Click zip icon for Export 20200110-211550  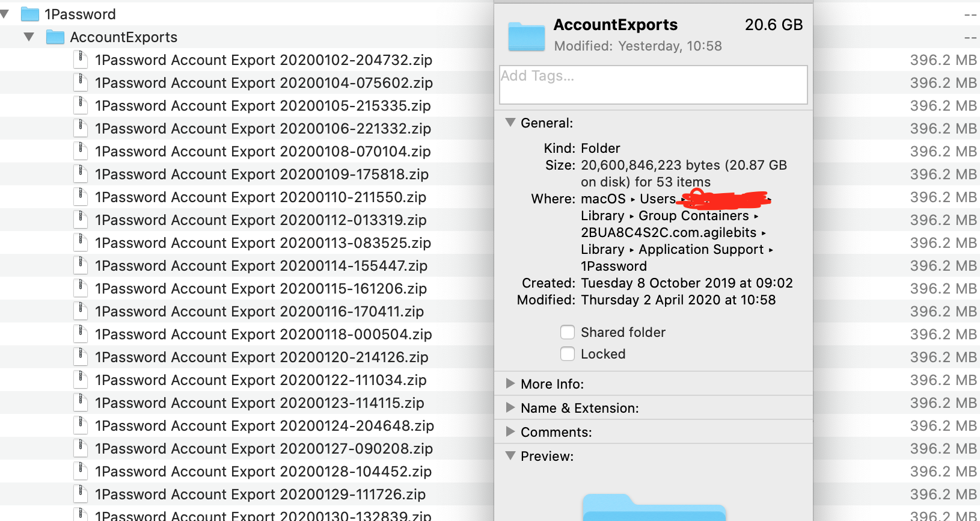click(81, 197)
